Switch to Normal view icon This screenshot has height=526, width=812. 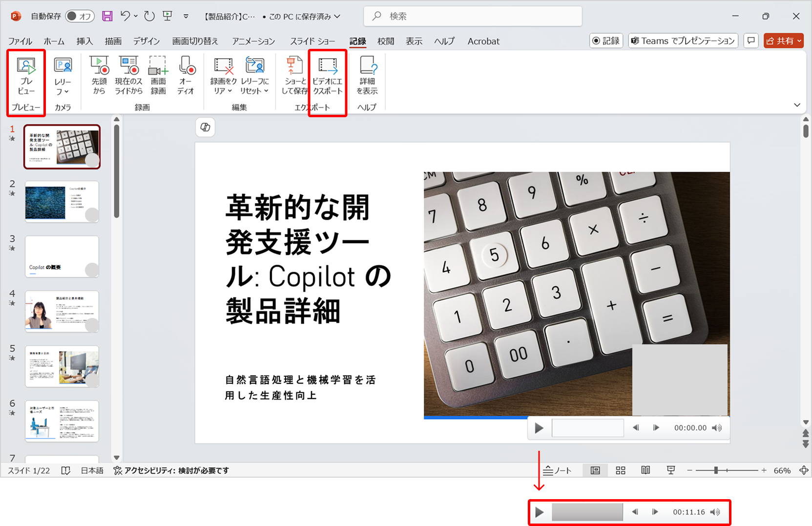click(x=595, y=470)
